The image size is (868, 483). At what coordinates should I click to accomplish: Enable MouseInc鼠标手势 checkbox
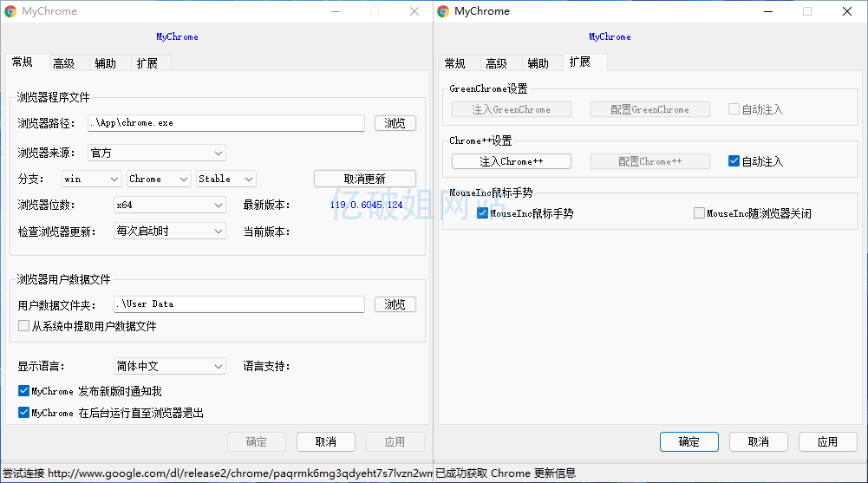(x=483, y=213)
